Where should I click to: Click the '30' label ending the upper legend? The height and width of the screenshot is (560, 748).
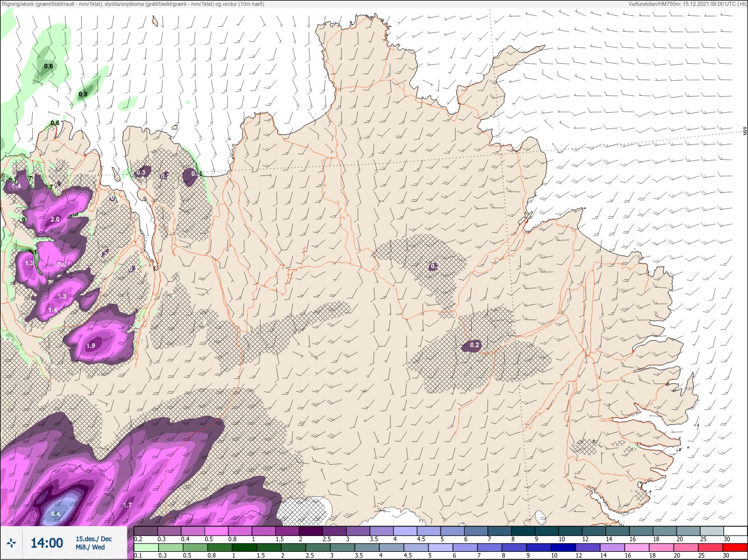click(x=727, y=539)
